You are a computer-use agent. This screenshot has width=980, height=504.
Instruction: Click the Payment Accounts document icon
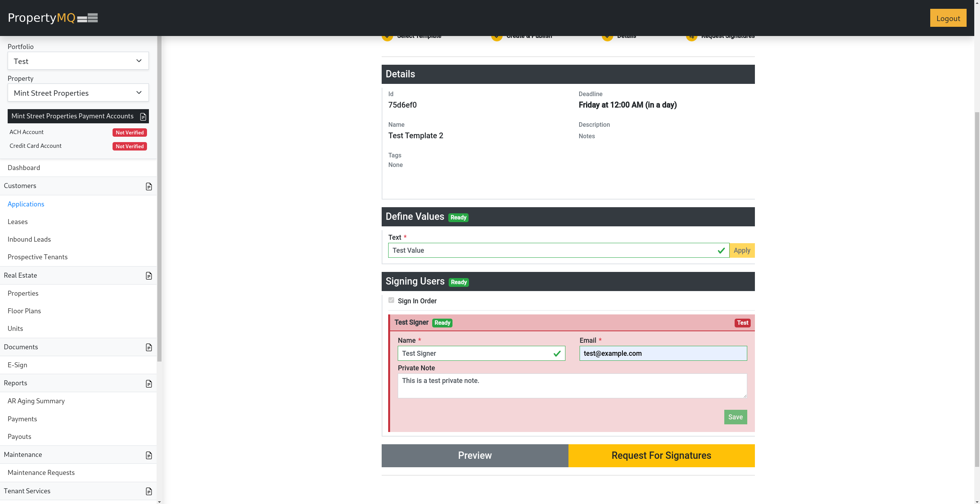pyautogui.click(x=143, y=116)
